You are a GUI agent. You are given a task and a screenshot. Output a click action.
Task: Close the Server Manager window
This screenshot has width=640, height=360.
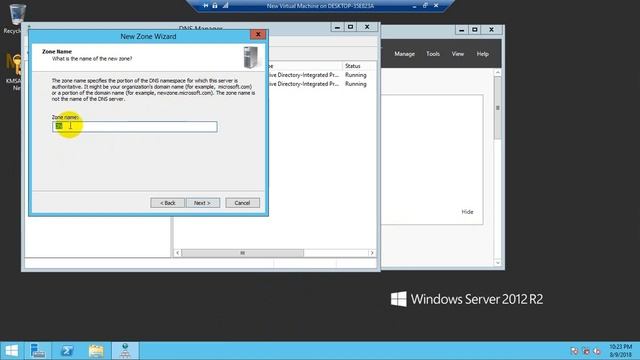491,30
